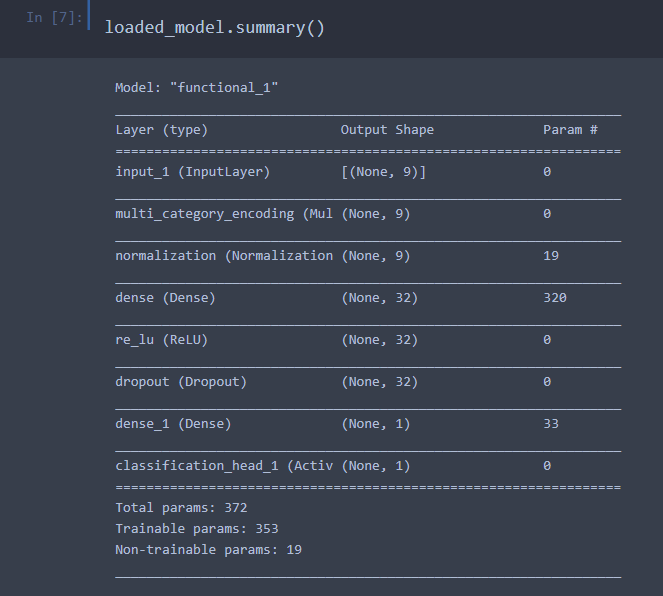The width and height of the screenshot is (663, 596).
Task: Click Total params: 372 line
Action: pyautogui.click(x=181, y=508)
